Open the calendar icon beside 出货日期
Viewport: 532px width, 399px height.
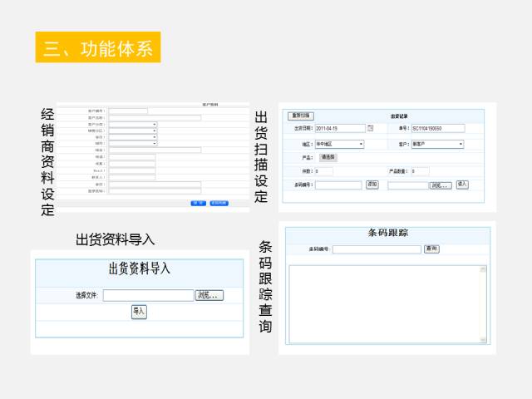pos(371,128)
